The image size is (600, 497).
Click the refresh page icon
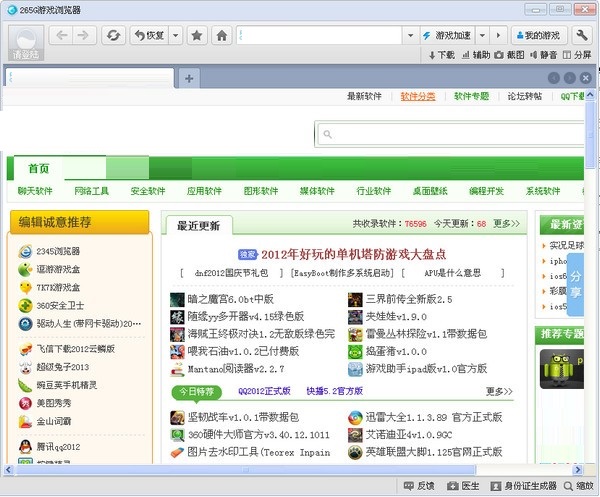113,35
